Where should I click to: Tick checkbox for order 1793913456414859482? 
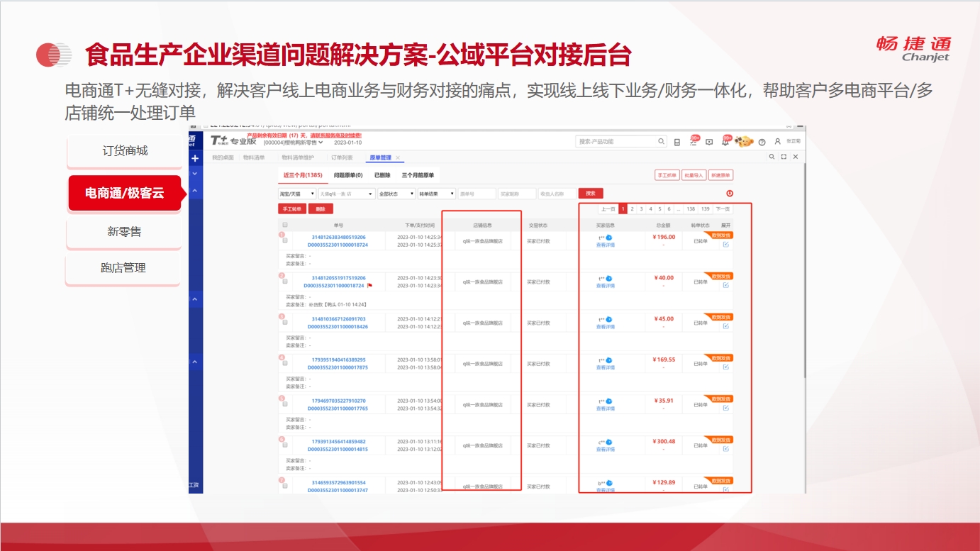pyautogui.click(x=285, y=445)
